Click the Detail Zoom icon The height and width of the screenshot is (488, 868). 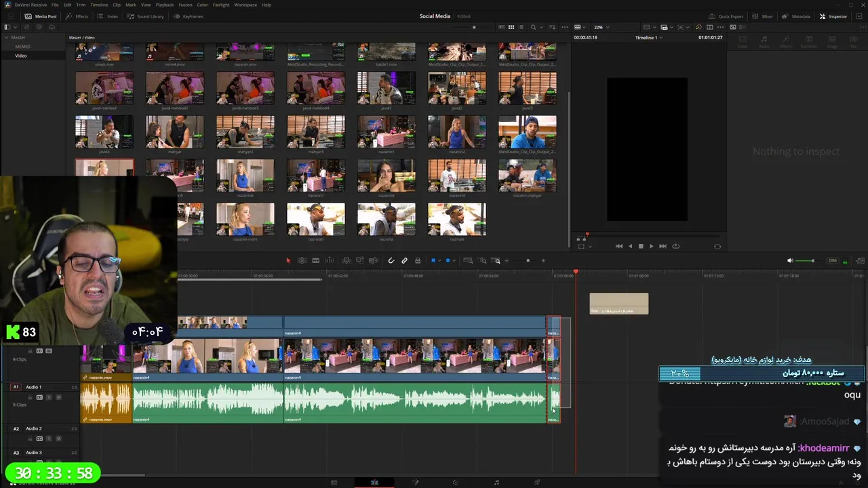[x=483, y=260]
